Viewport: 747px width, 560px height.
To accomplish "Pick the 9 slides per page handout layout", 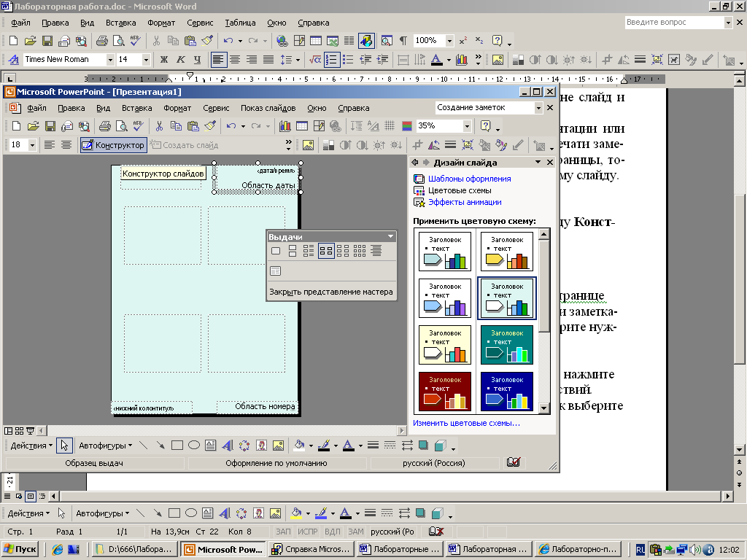I will pyautogui.click(x=360, y=251).
